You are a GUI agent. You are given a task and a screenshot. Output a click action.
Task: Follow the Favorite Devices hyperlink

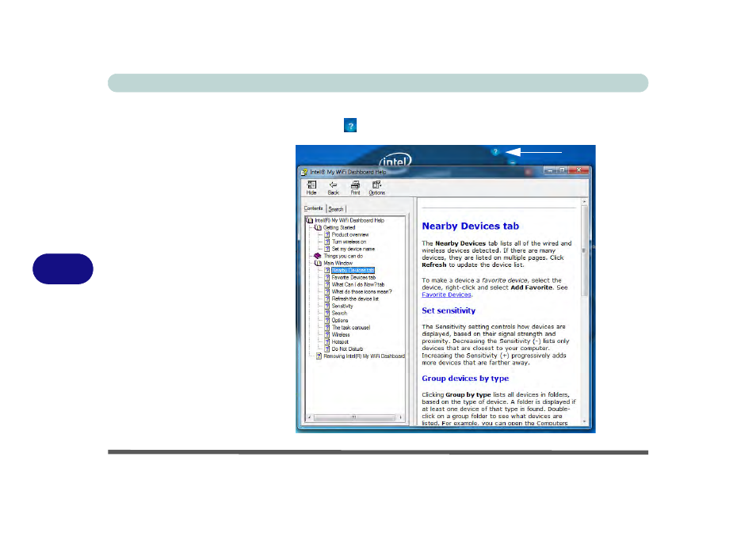(446, 295)
